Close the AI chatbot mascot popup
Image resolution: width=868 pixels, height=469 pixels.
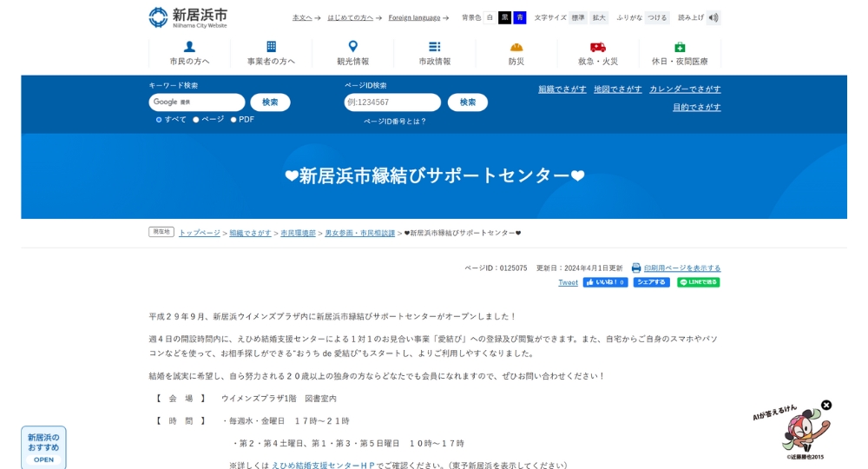[x=826, y=406]
